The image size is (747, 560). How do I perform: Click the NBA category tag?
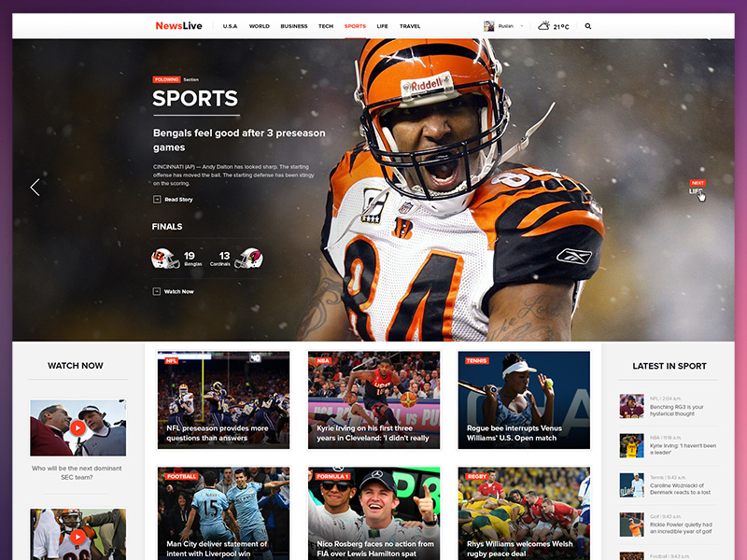(x=322, y=360)
